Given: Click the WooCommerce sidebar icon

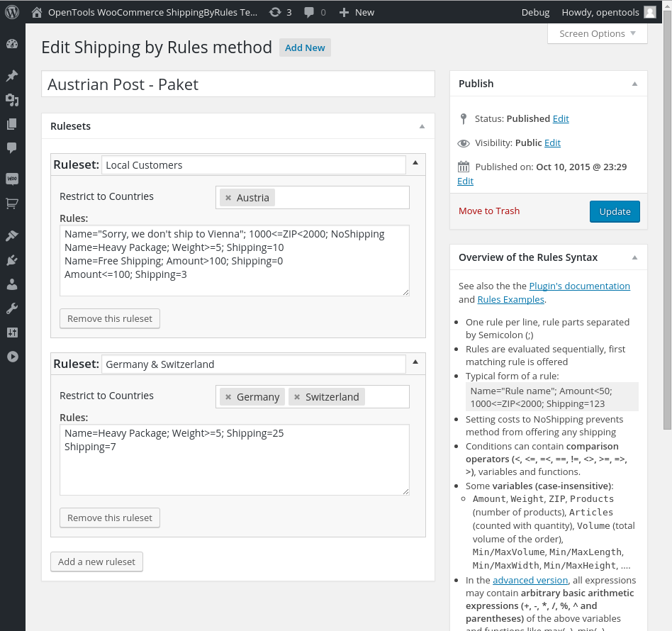Looking at the screenshot, I should click(12, 179).
